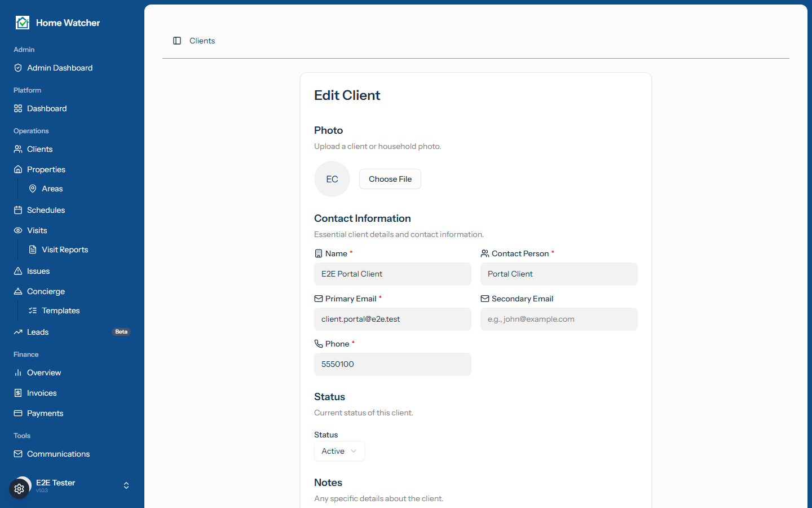This screenshot has width=812, height=508.
Task: Open Admin Dashboard shield icon
Action: point(18,68)
